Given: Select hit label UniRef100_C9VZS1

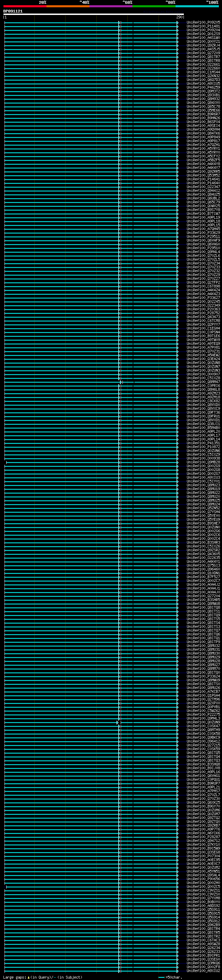Looking at the screenshot, I should [x=203, y=890].
